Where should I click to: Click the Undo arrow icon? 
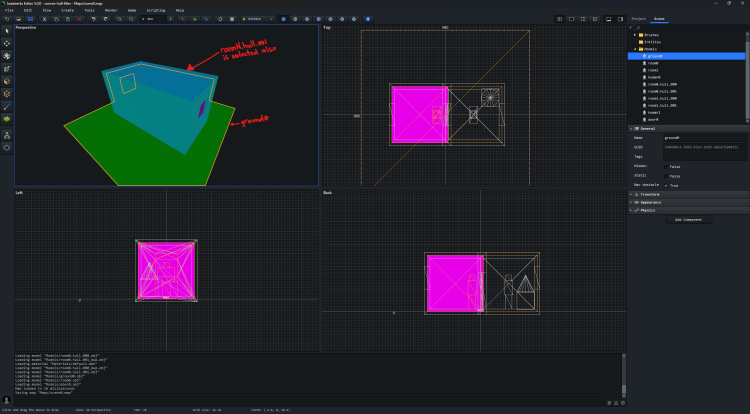[x=92, y=19]
